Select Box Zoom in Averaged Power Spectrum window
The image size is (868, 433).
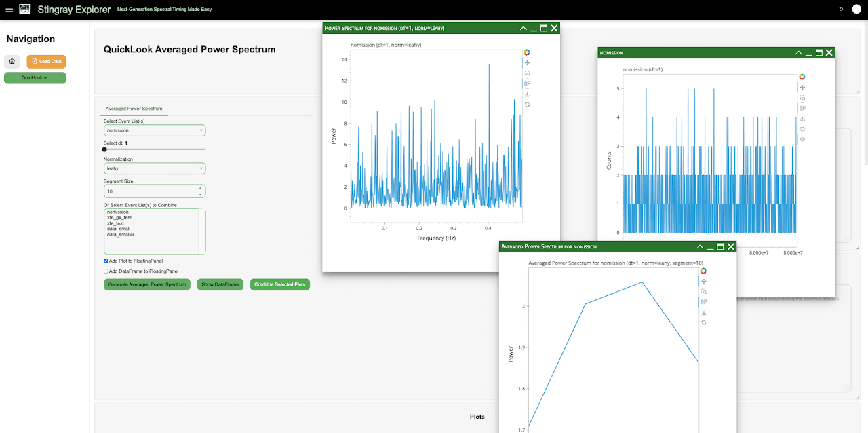(x=703, y=291)
